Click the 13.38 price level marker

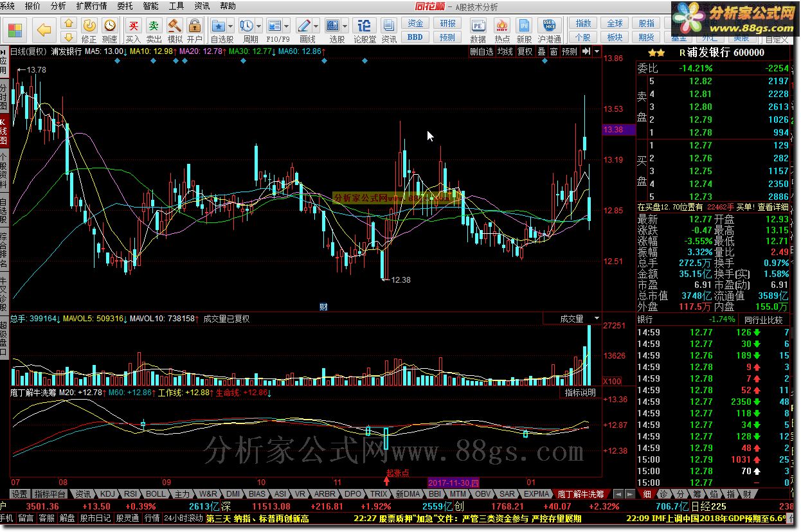(619, 130)
